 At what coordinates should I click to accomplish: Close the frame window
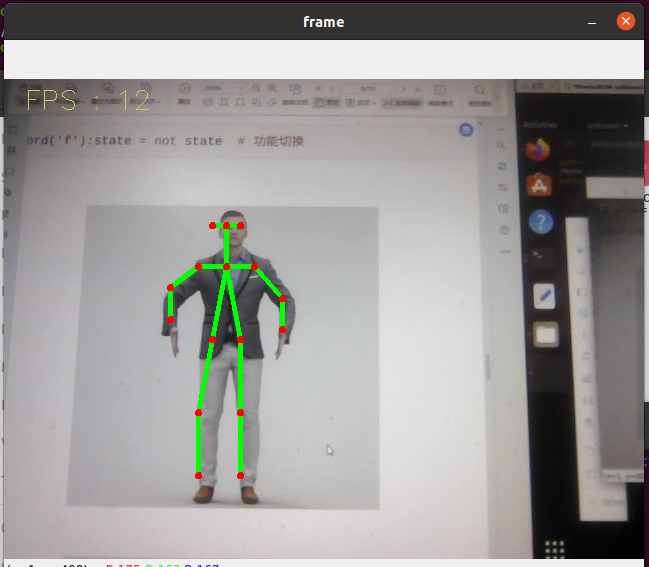click(x=625, y=21)
